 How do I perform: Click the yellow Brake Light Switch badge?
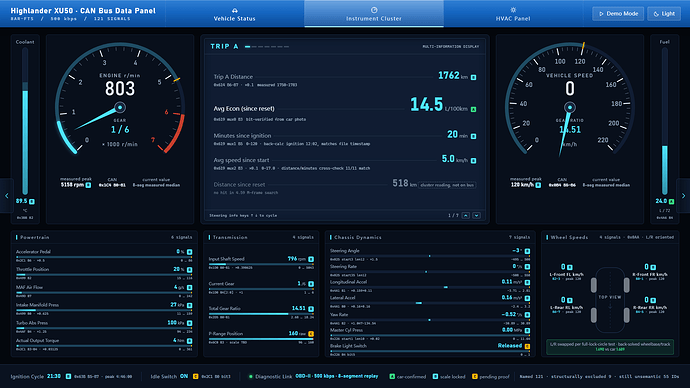[527, 347]
